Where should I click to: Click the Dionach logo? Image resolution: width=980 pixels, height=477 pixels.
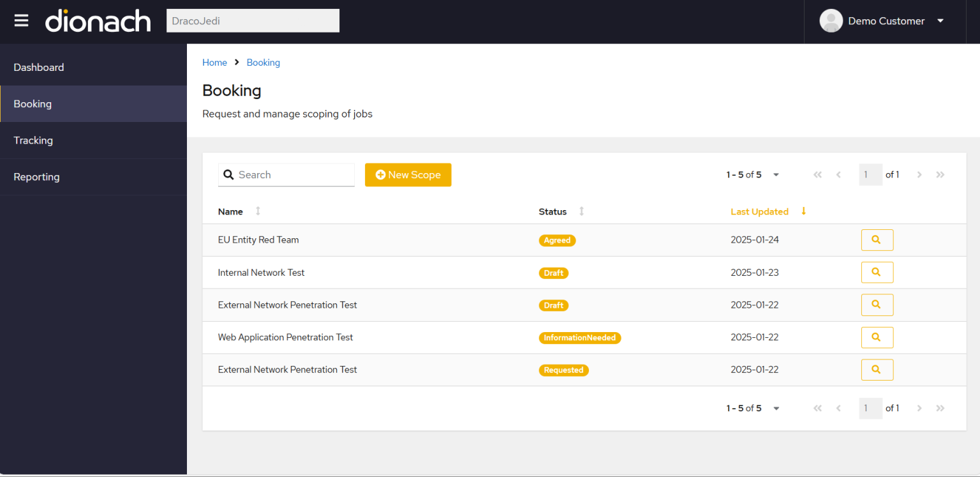coord(98,21)
